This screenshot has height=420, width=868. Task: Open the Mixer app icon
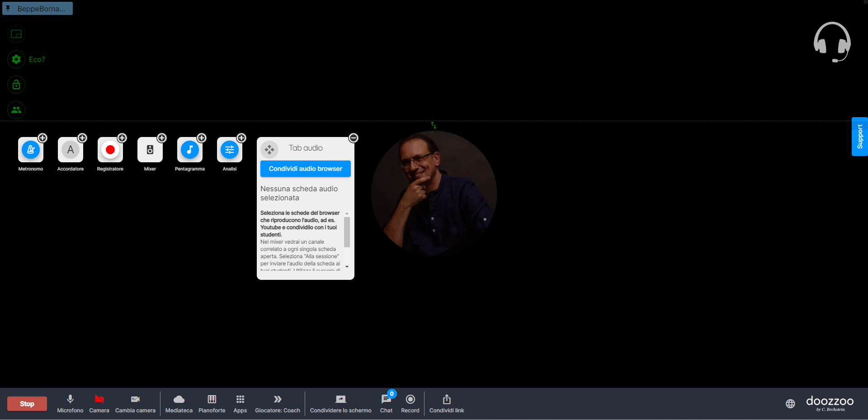[x=150, y=150]
